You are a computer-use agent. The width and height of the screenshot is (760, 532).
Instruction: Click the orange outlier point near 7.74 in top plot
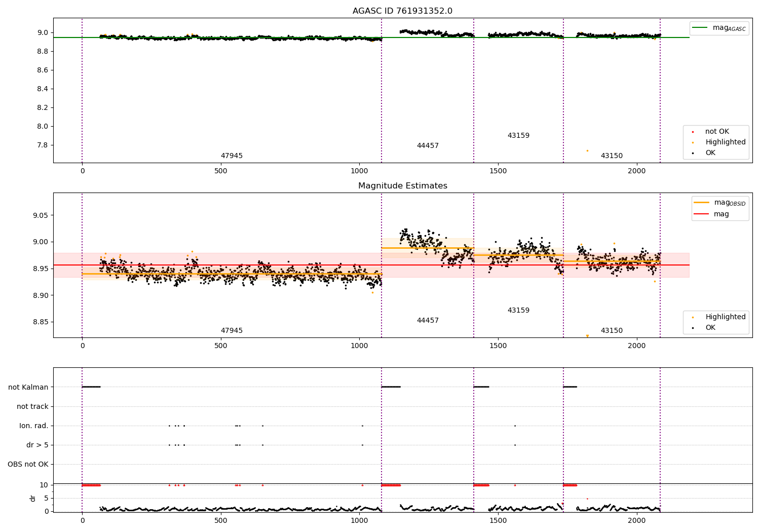587,150
